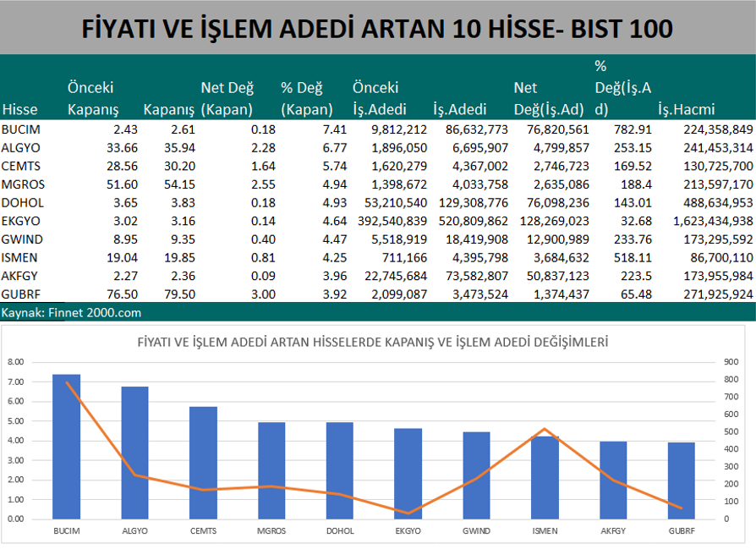This screenshot has width=756, height=549.
Task: Click the GWIND blue bar in chart
Action: (476, 475)
